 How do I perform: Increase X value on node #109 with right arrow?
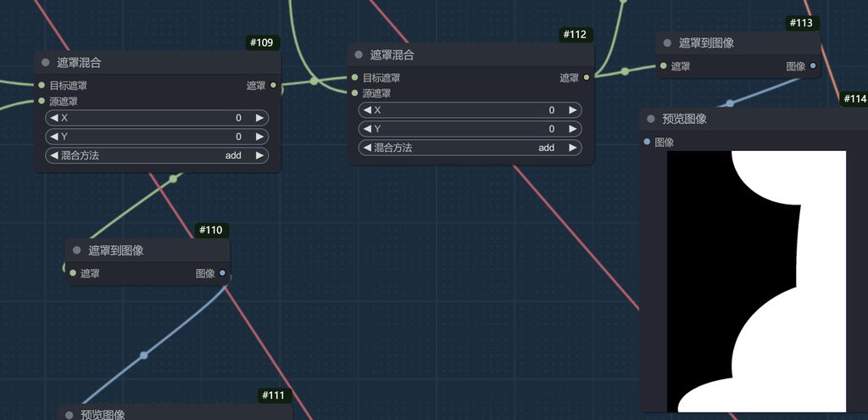tap(259, 118)
